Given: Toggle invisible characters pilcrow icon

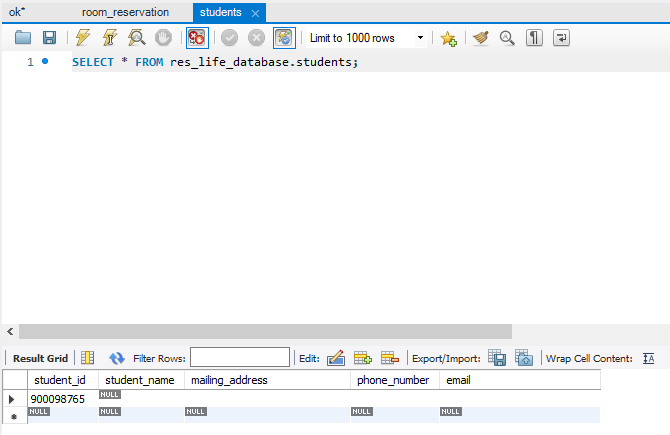Looking at the screenshot, I should tap(534, 38).
